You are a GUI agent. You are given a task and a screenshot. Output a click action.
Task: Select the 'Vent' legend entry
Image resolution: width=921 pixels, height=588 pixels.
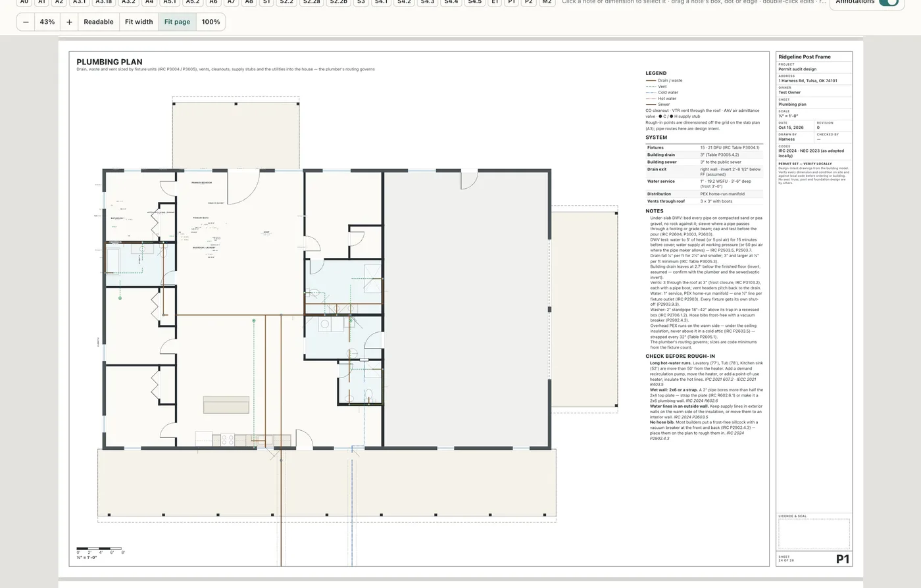(x=657, y=86)
